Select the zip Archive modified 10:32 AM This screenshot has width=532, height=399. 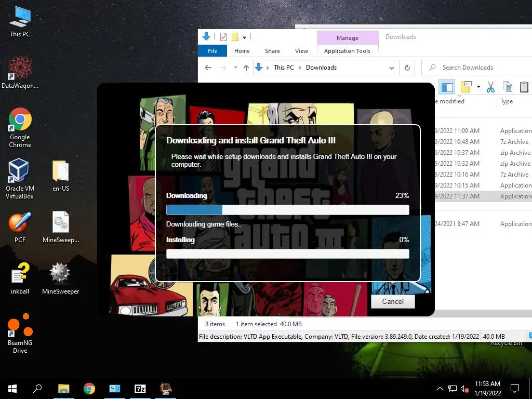(x=484, y=163)
